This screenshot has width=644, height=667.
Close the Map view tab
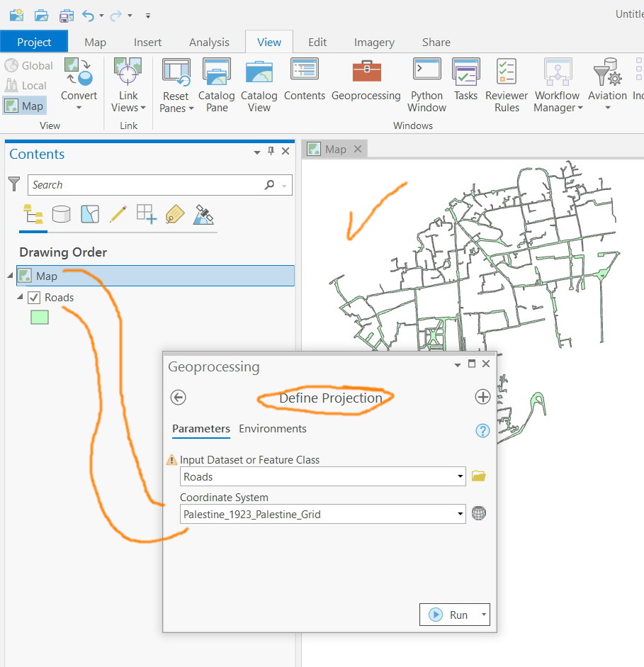tap(358, 149)
